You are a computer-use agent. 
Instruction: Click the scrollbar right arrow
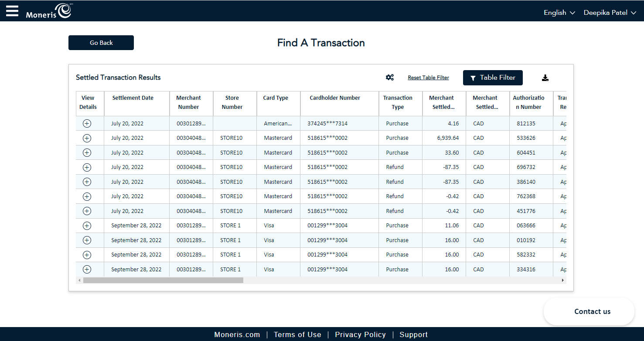click(562, 280)
